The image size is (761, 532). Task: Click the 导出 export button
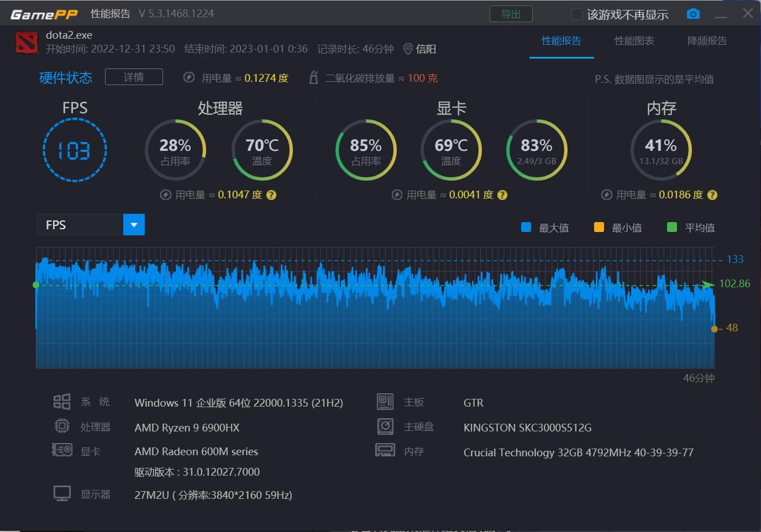[511, 14]
